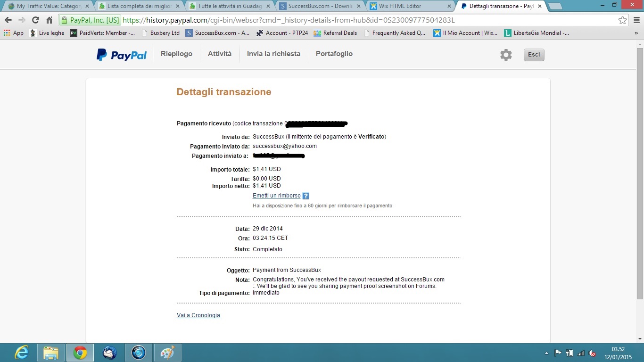Open File Explorer from taskbar
Screen dimensions: 644x362
pyautogui.click(x=50, y=353)
